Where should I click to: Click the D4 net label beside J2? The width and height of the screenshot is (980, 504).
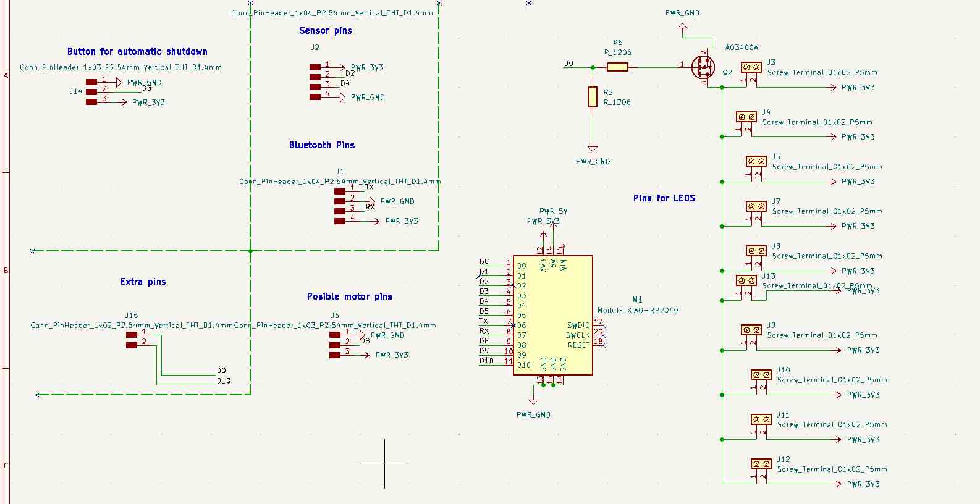345,83
